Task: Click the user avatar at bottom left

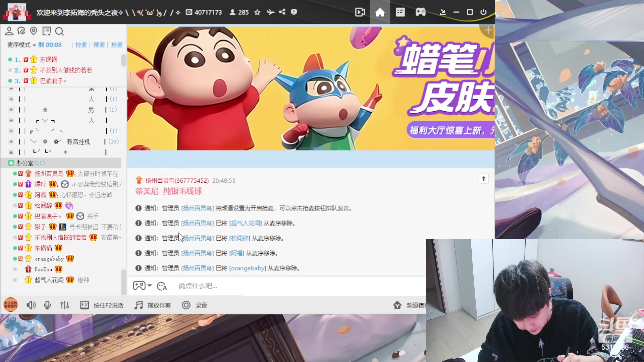Action: click(x=10, y=305)
